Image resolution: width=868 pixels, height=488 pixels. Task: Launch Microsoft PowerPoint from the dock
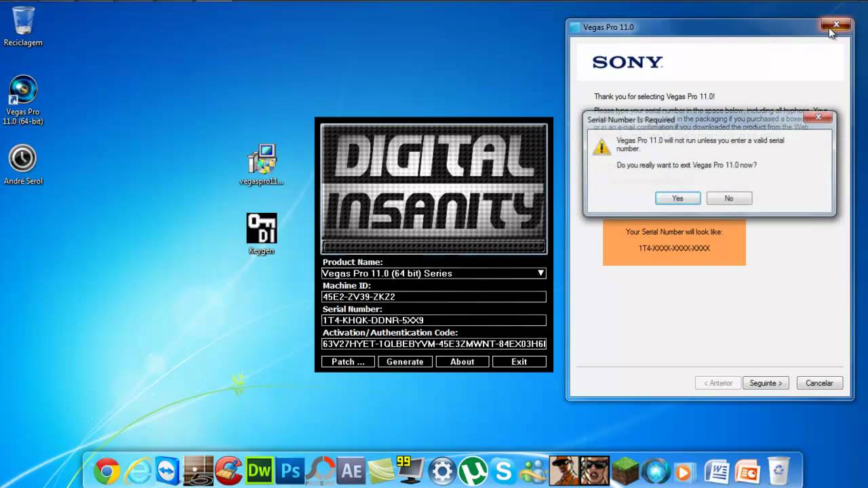point(747,470)
